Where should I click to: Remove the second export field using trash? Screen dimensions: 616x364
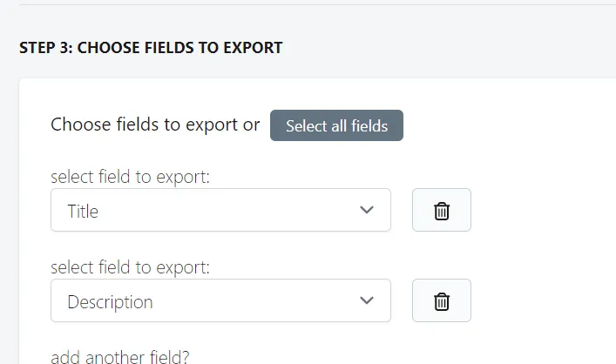pos(441,300)
